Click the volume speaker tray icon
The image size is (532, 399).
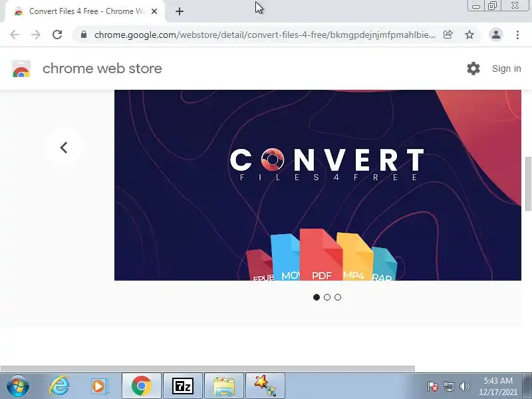click(x=464, y=386)
